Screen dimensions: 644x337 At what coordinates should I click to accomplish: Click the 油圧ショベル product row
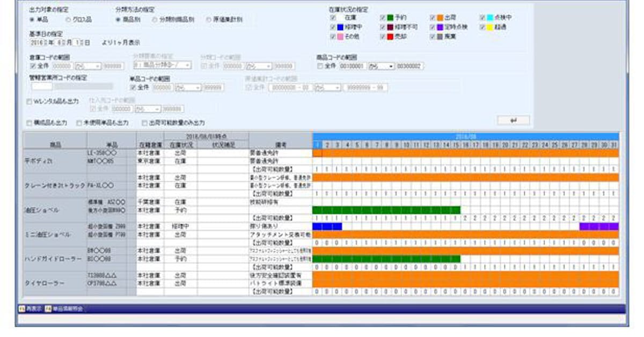tap(55, 210)
